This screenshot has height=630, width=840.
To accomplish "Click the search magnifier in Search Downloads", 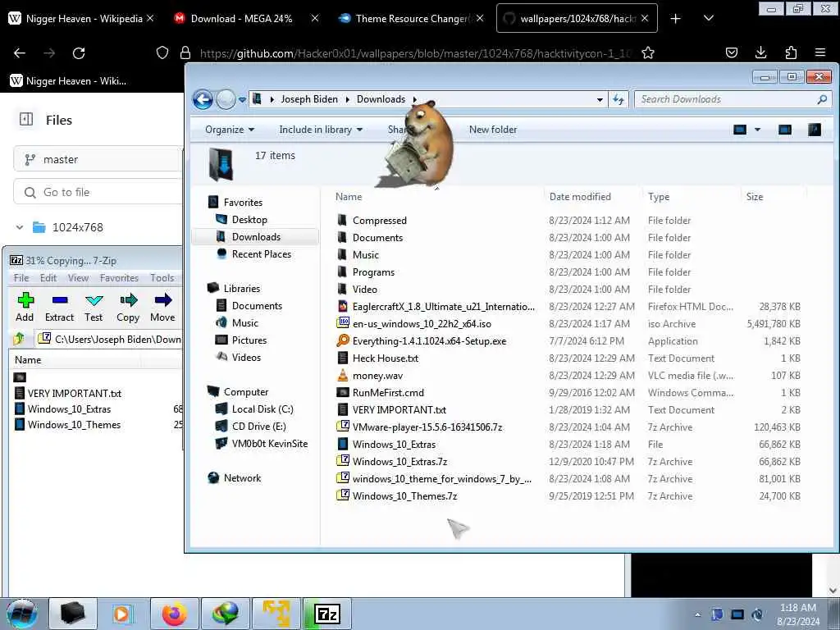I will (x=822, y=99).
